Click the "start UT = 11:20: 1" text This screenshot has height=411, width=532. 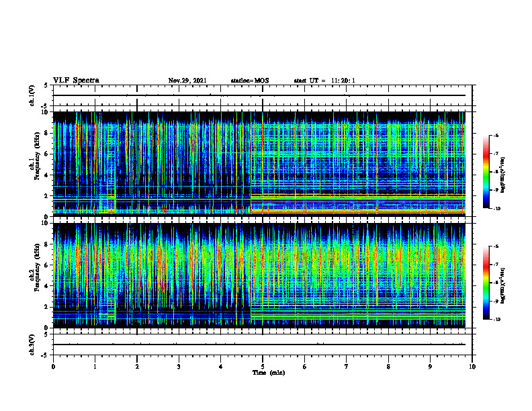324,81
